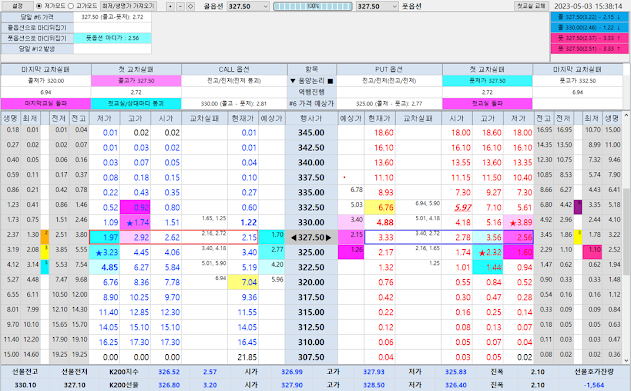Click the pink 콜고가 327.50 cell
This screenshot has height=391, width=631.
click(x=136, y=80)
